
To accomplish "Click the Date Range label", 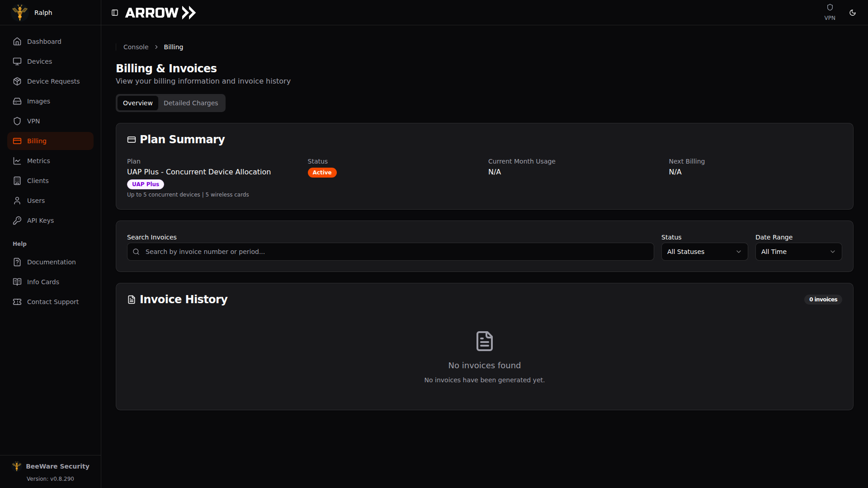I will click(774, 237).
